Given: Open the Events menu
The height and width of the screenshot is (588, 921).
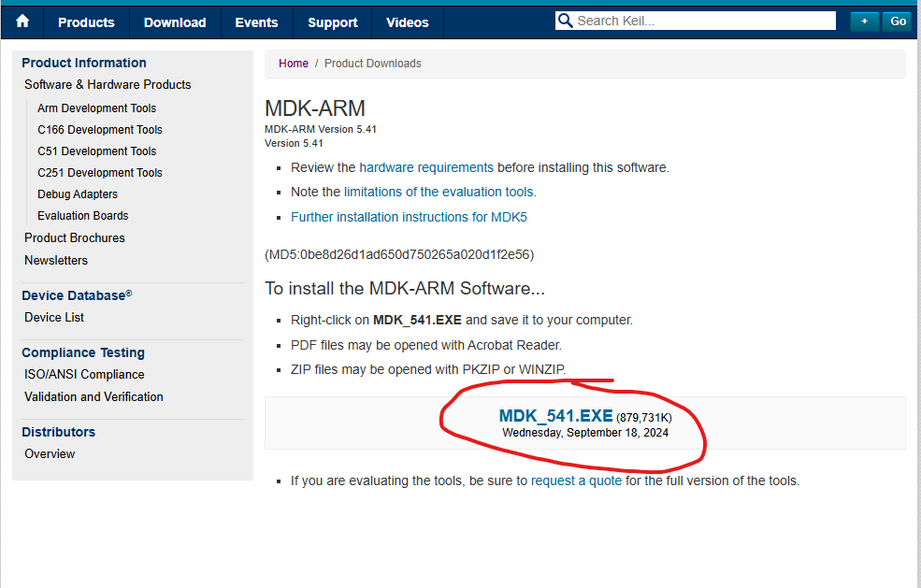Looking at the screenshot, I should [257, 22].
